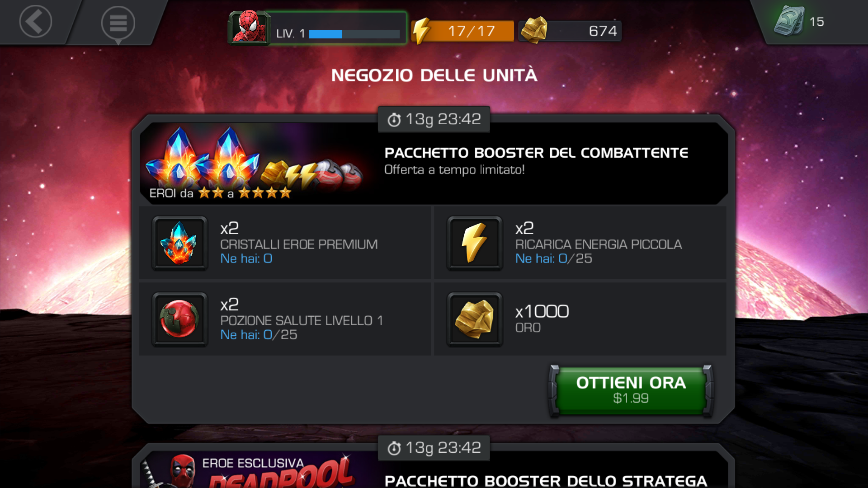Select the Premium Hero Crystal icon
The width and height of the screenshot is (868, 488).
(179, 243)
